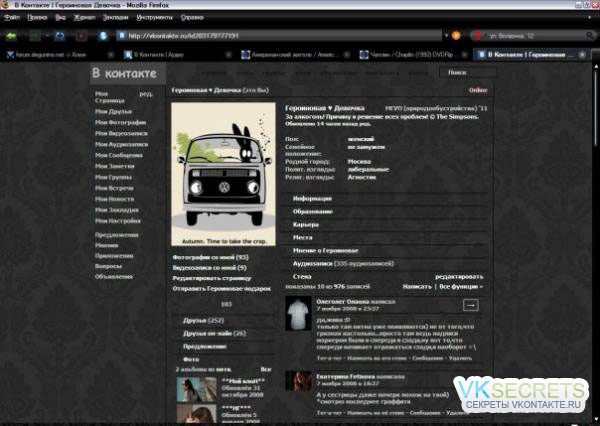Open the address bar history dropdown arrow
Screen dimensions: 600x426
446,36
